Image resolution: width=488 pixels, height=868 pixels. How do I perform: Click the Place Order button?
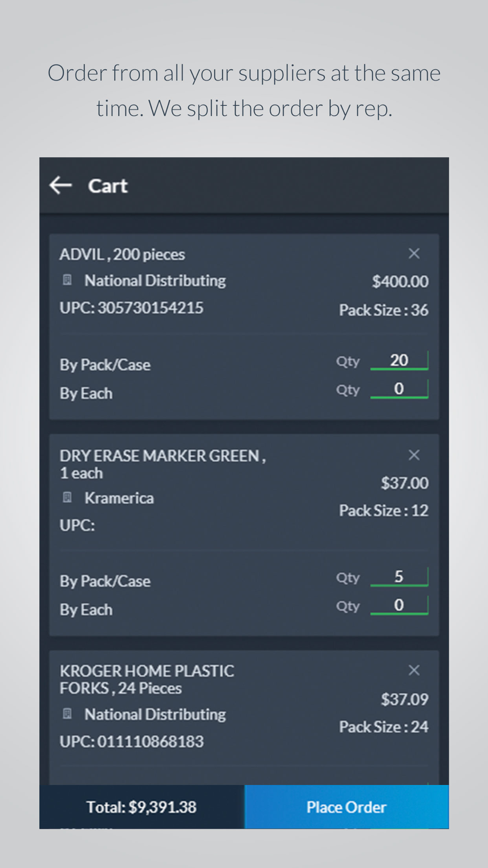pyautogui.click(x=346, y=807)
